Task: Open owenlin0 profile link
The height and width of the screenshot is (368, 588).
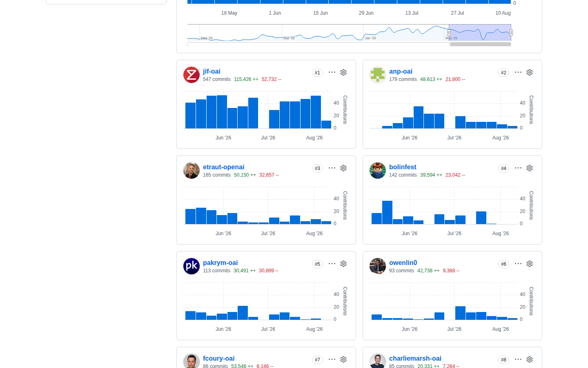Action: [403, 263]
